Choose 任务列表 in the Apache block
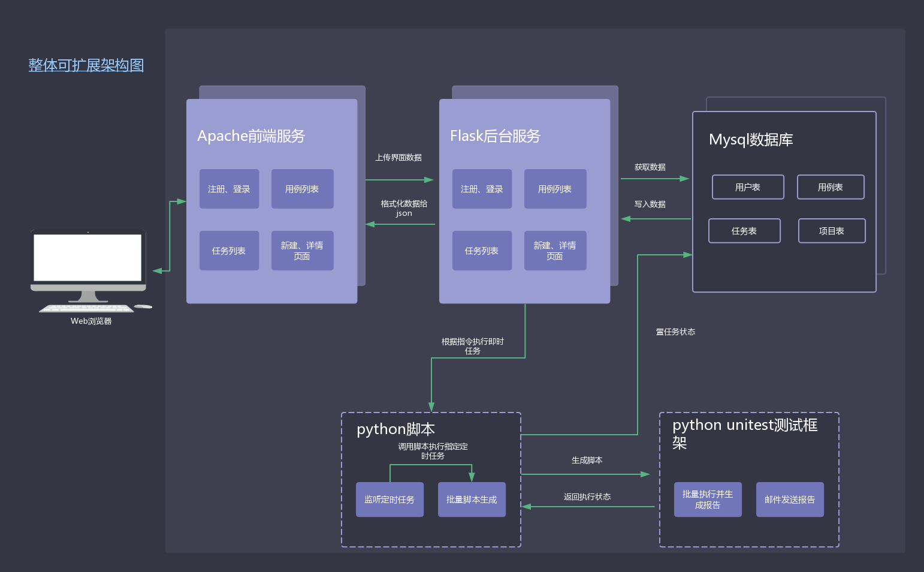The height and width of the screenshot is (572, 924). 229,251
